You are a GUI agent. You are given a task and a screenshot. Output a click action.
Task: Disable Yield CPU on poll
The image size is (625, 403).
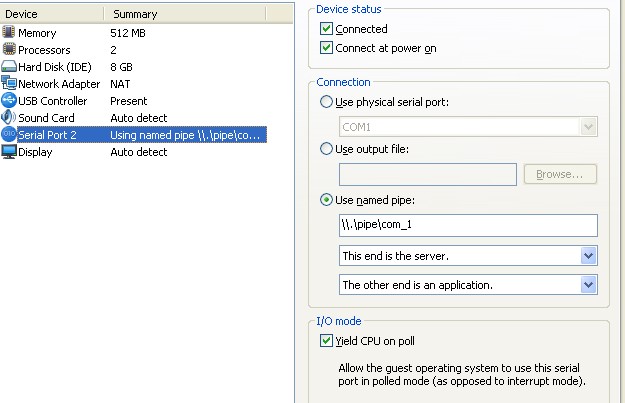click(x=325, y=340)
